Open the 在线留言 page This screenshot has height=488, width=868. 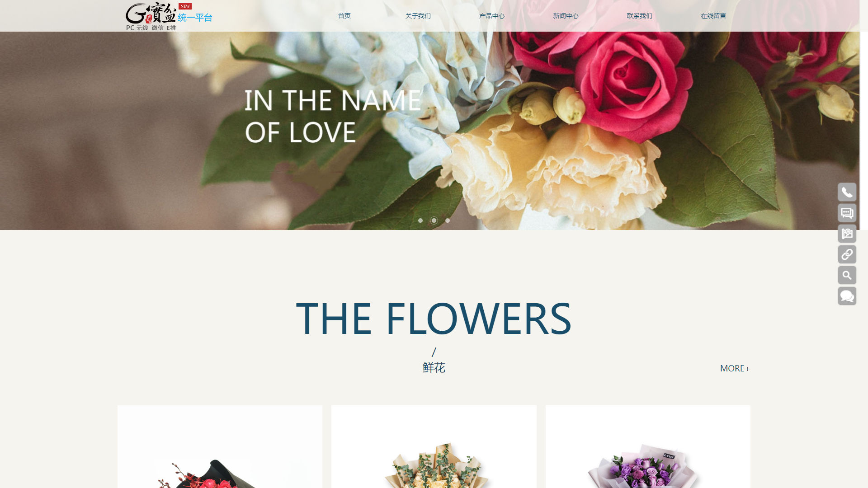713,16
